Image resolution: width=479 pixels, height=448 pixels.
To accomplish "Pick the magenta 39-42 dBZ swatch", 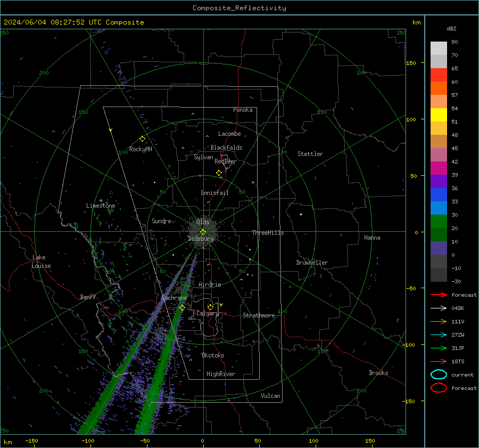I will [x=439, y=168].
